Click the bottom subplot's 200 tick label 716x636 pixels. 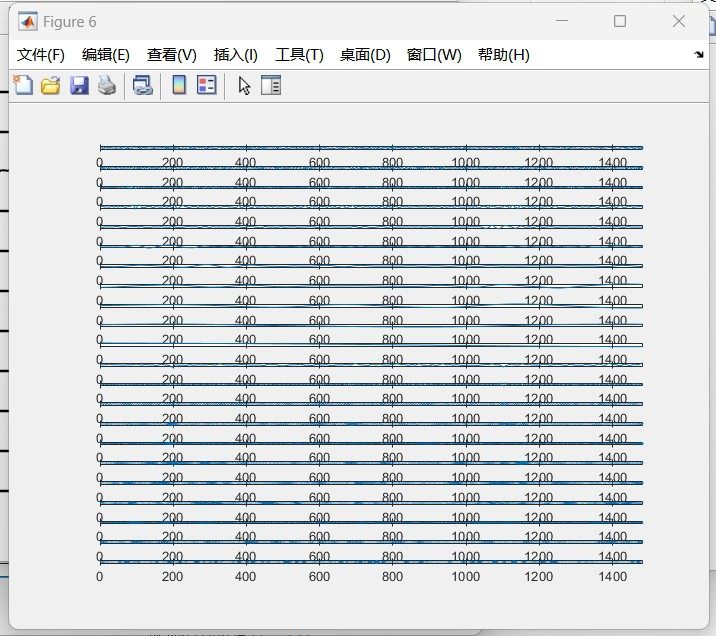pos(172,577)
